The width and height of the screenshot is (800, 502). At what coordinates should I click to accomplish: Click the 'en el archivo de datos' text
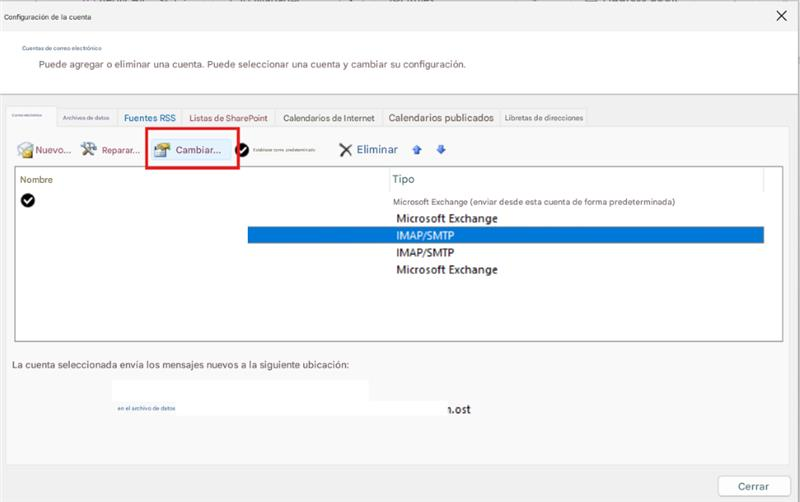pyautogui.click(x=146, y=408)
